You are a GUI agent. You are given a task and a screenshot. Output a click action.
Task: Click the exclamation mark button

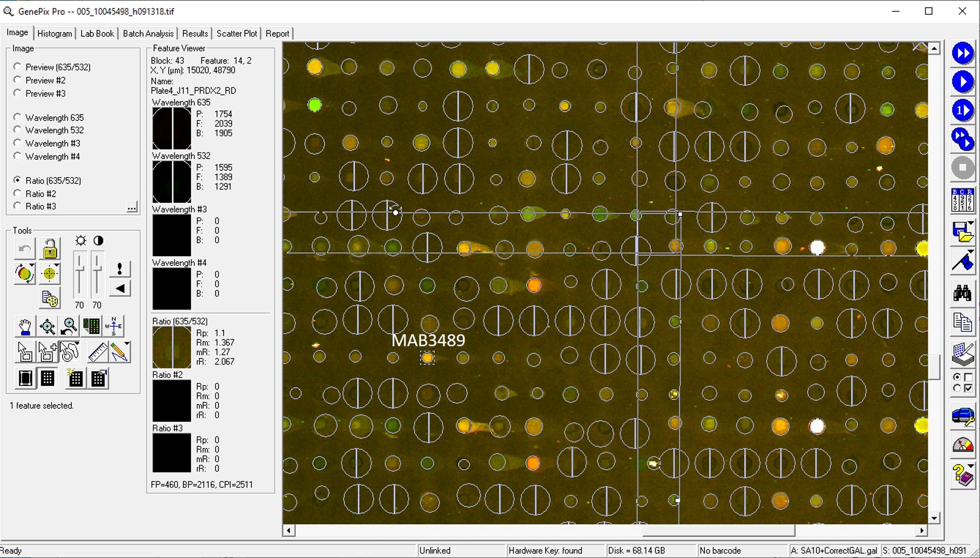point(120,269)
